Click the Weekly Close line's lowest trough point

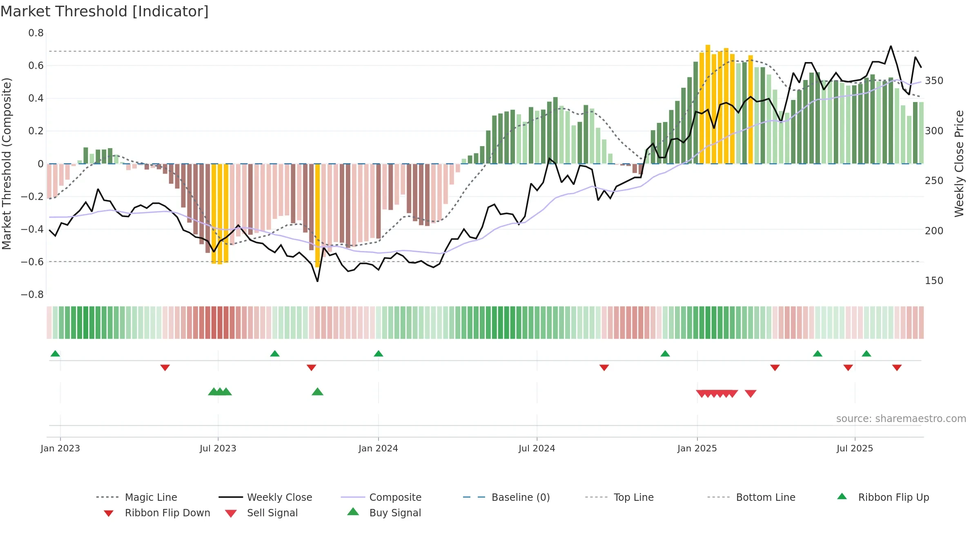click(318, 281)
